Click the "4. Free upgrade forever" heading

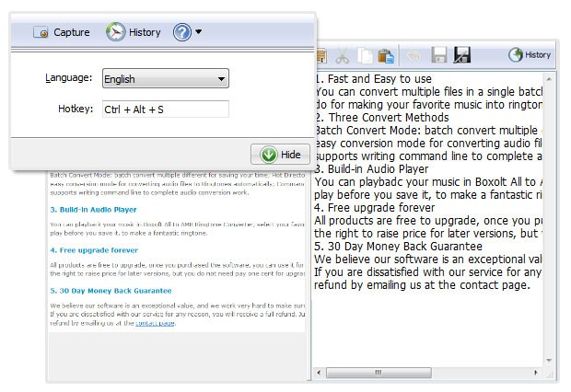click(x=96, y=248)
